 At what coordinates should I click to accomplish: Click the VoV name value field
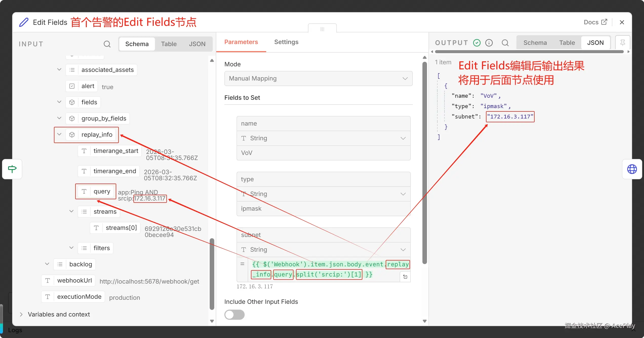point(323,153)
